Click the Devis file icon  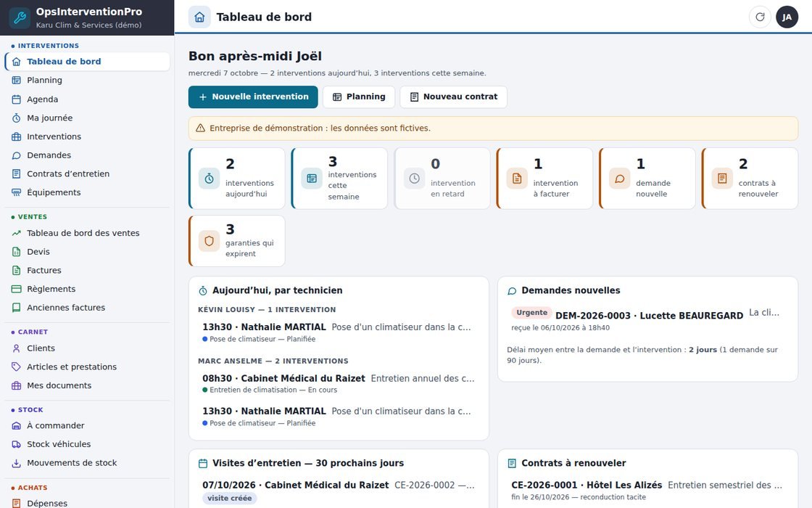point(17,251)
